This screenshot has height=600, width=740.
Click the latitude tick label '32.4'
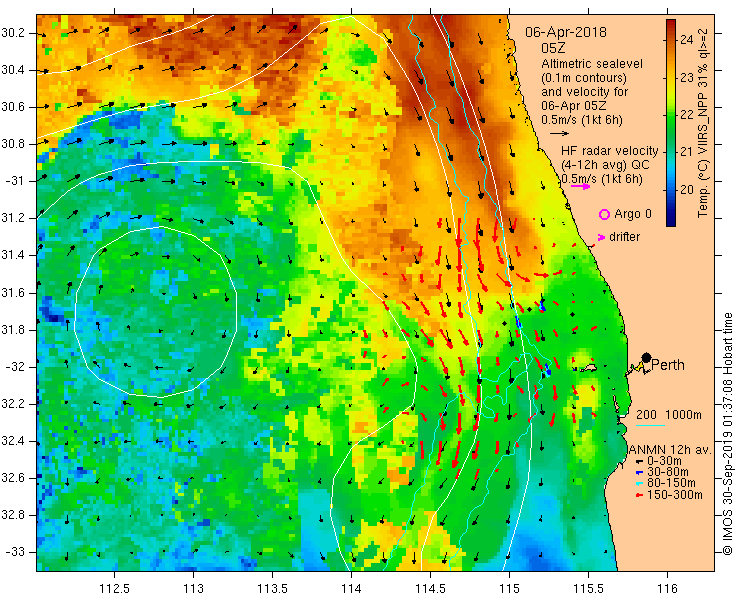(x=12, y=441)
